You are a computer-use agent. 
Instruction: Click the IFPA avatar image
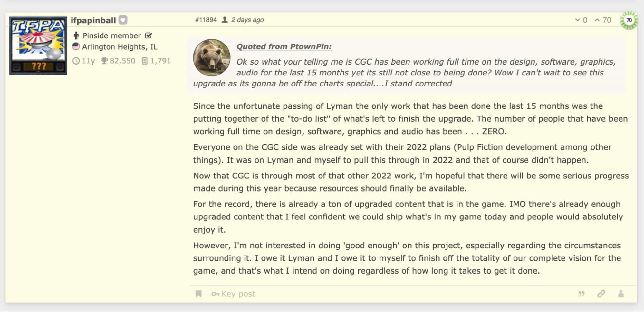tap(38, 45)
